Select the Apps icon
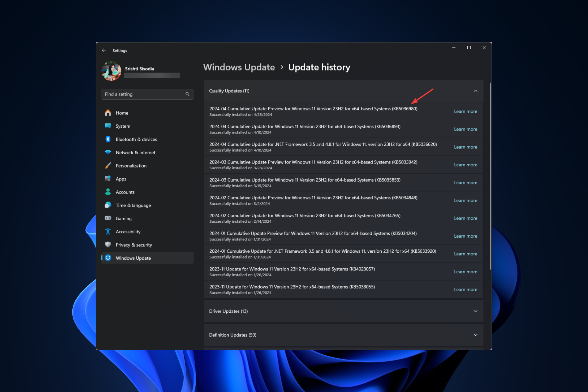The width and height of the screenshot is (588, 392). (x=108, y=179)
